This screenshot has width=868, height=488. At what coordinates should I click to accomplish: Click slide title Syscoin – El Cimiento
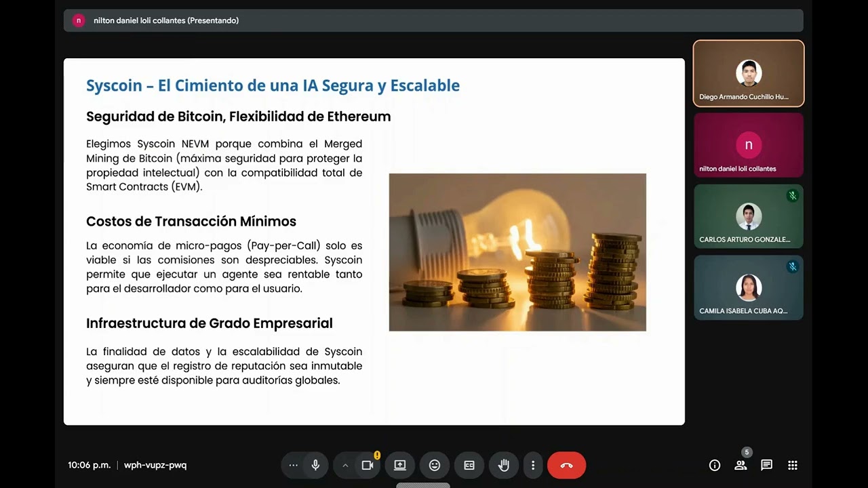coord(273,85)
